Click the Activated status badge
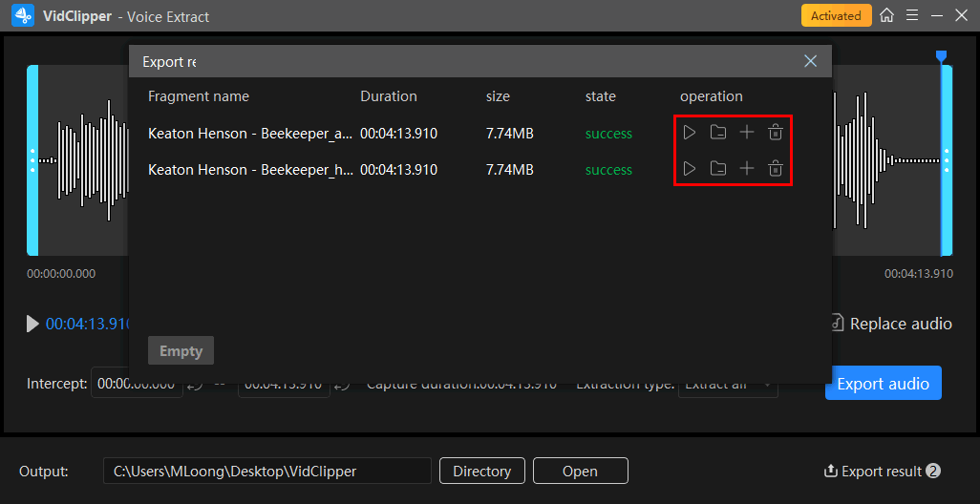Image resolution: width=980 pixels, height=504 pixels. pos(836,15)
